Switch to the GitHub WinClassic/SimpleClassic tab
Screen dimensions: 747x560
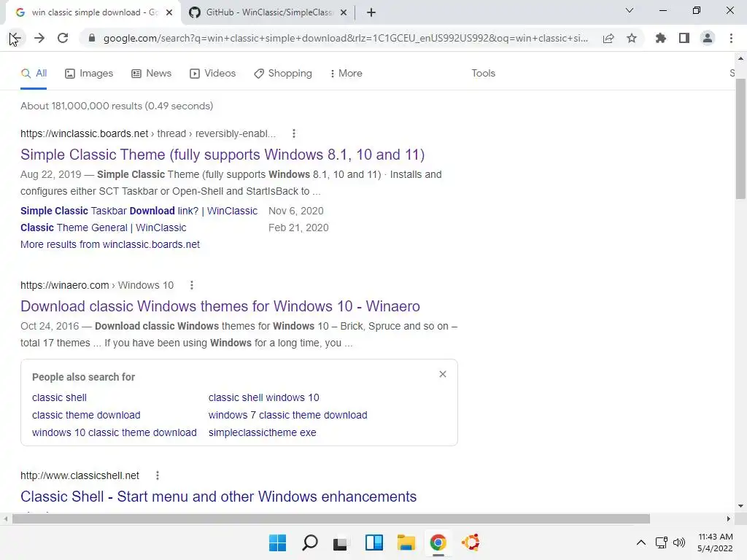click(x=268, y=12)
